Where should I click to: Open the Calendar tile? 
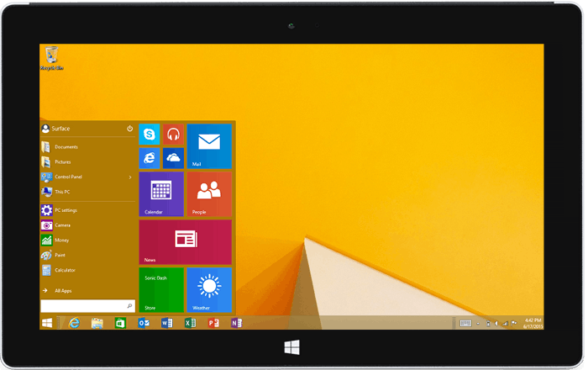[160, 194]
